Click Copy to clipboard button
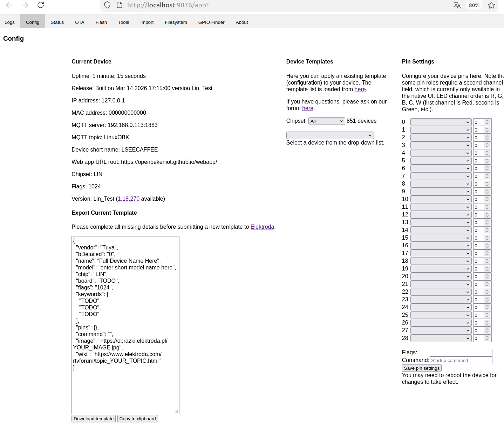The image size is (504, 428). tap(138, 419)
